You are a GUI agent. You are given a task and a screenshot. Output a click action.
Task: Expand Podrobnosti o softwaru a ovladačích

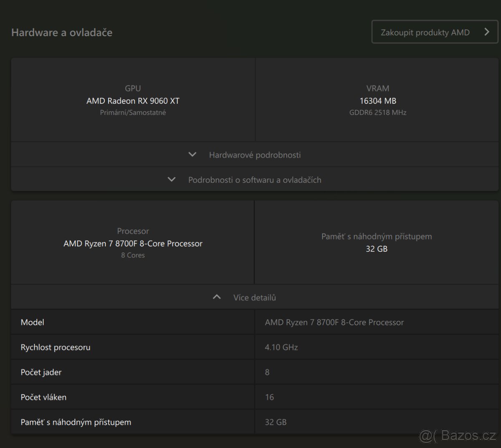[x=255, y=180]
